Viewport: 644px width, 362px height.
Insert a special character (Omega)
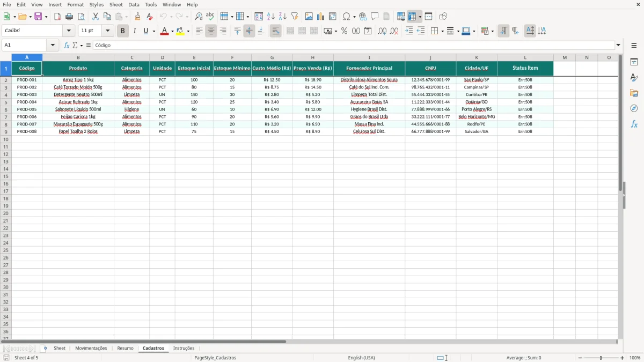point(347,17)
